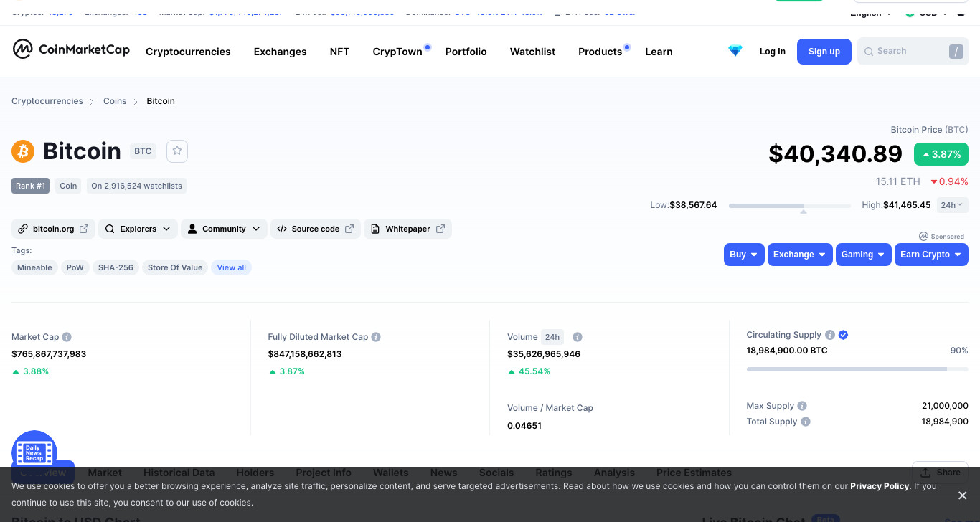Screen dimensions: 980x522
Task: Close the cookie consent banner
Action: pos(963,495)
